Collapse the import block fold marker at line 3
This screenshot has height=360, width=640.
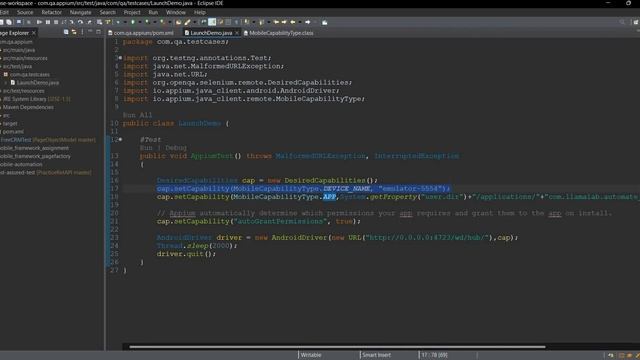(x=120, y=58)
